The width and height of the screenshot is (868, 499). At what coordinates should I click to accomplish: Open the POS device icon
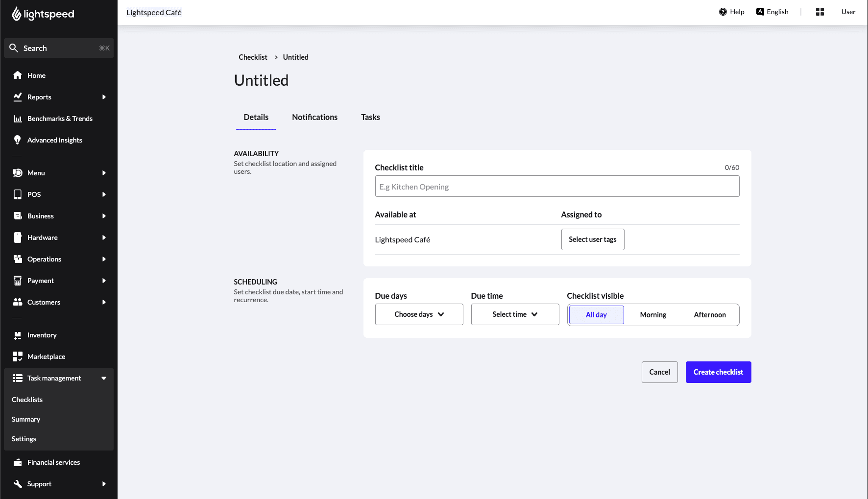(x=18, y=194)
